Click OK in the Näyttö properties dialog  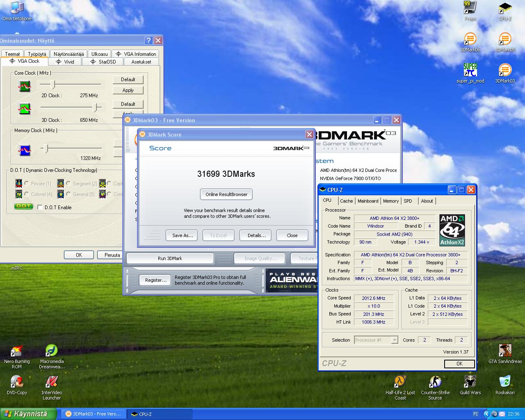(x=79, y=255)
